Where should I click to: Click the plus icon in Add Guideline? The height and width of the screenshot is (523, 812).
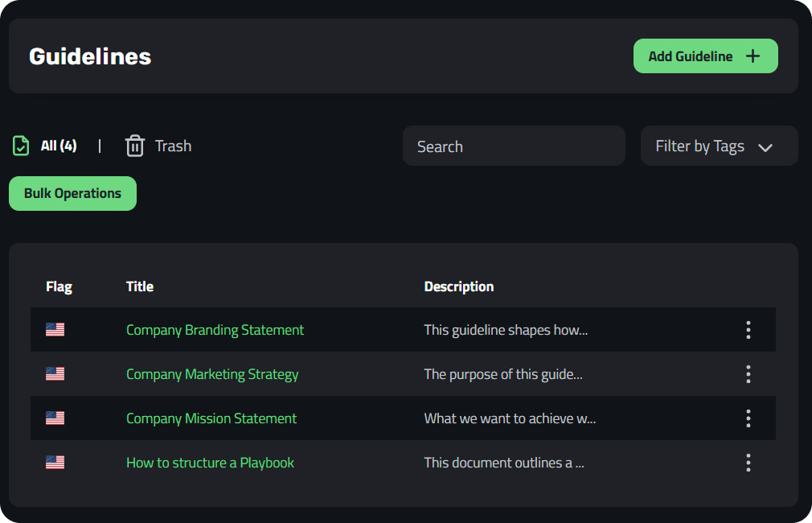click(x=753, y=56)
